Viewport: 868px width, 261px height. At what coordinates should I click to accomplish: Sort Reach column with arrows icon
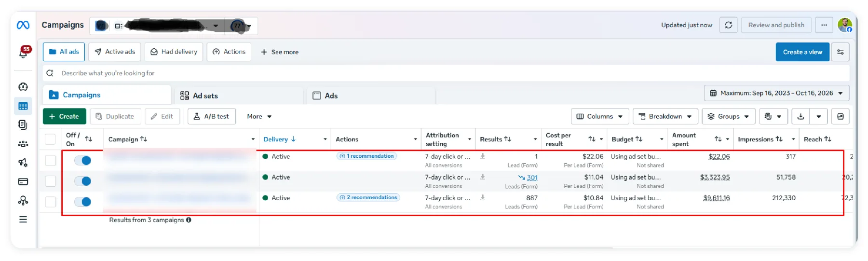pos(828,139)
